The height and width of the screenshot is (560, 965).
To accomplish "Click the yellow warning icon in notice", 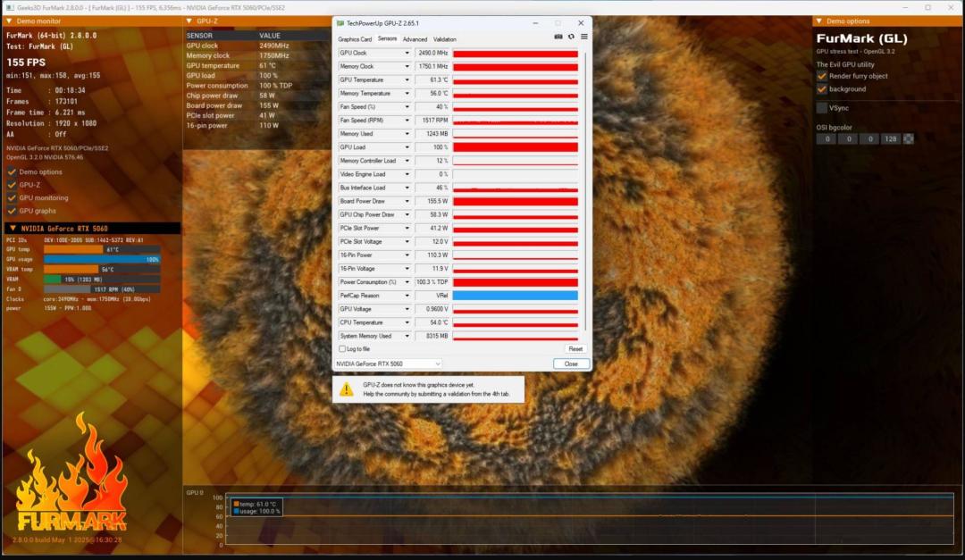I will pyautogui.click(x=347, y=389).
